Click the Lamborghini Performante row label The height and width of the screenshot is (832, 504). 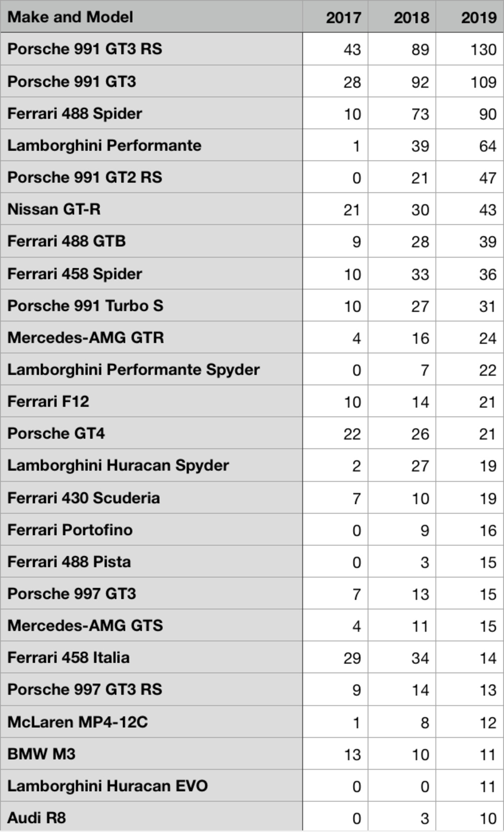151,145
